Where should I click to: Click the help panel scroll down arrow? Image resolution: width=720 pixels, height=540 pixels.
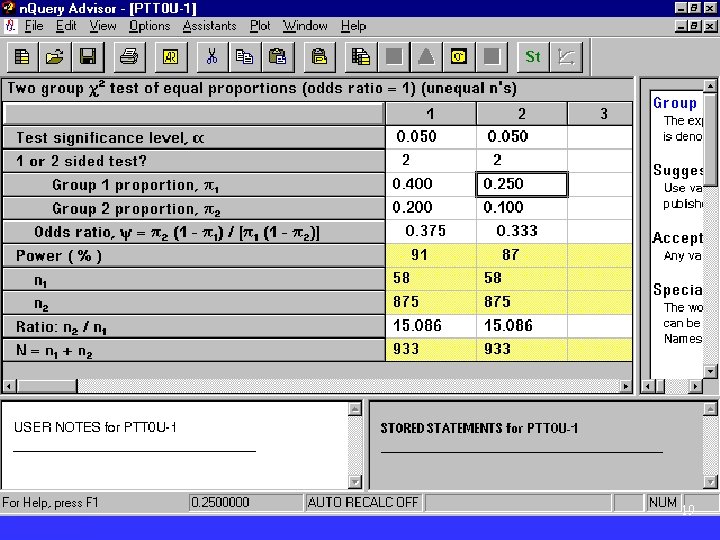coord(710,371)
